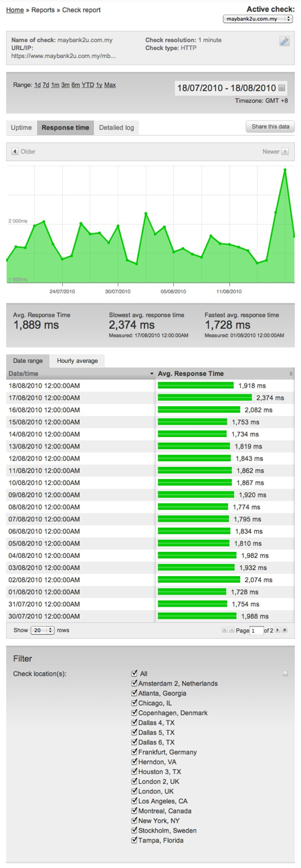
Task: Click the Share this data button
Action: (x=270, y=126)
